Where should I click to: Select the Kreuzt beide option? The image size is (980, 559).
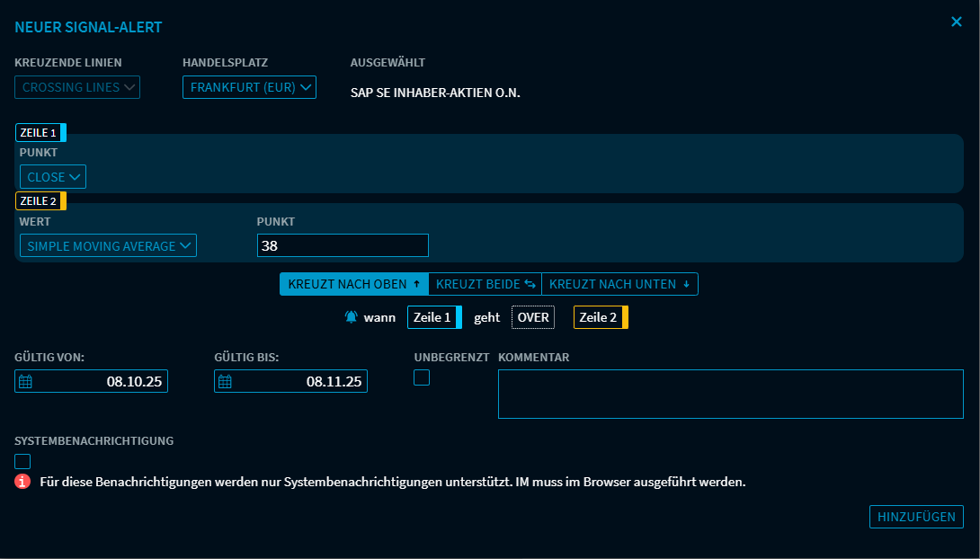(x=485, y=283)
